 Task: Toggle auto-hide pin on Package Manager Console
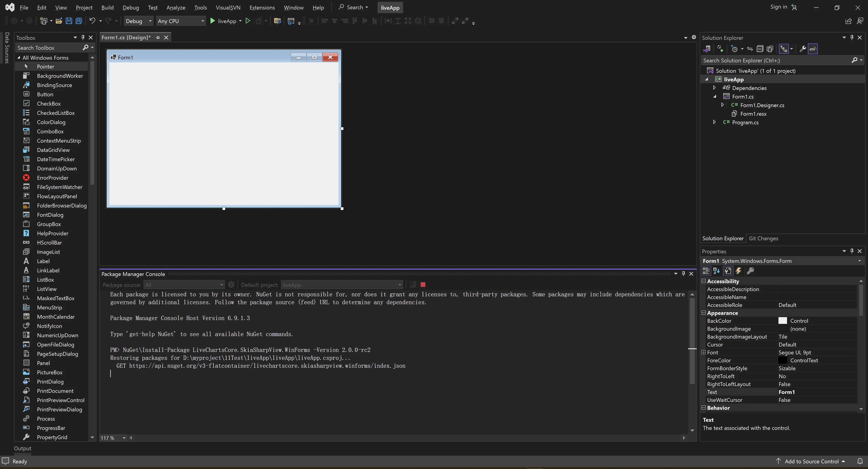683,273
